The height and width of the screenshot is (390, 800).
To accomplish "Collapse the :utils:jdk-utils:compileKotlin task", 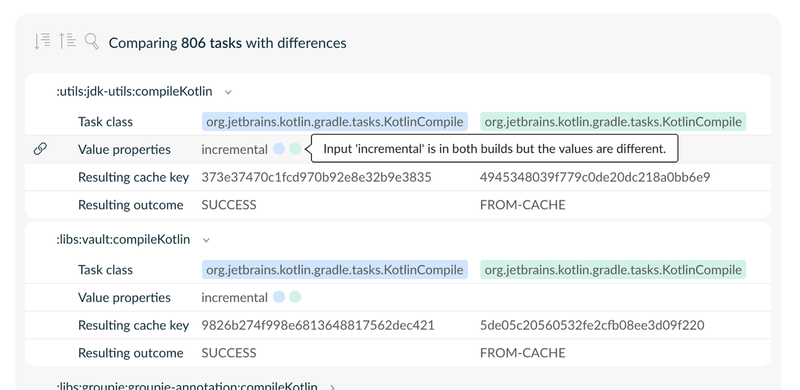I will [229, 92].
